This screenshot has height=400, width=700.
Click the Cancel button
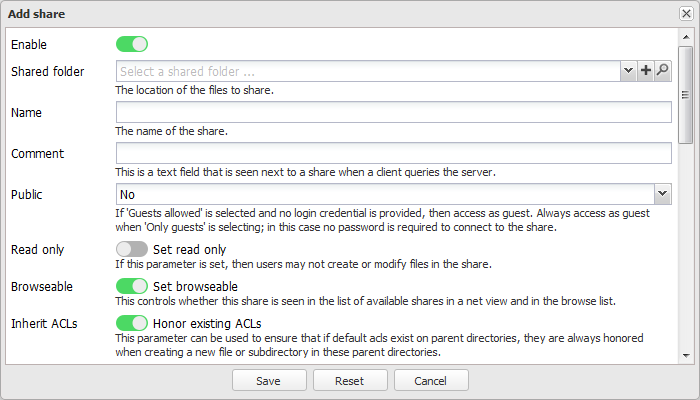(x=431, y=381)
